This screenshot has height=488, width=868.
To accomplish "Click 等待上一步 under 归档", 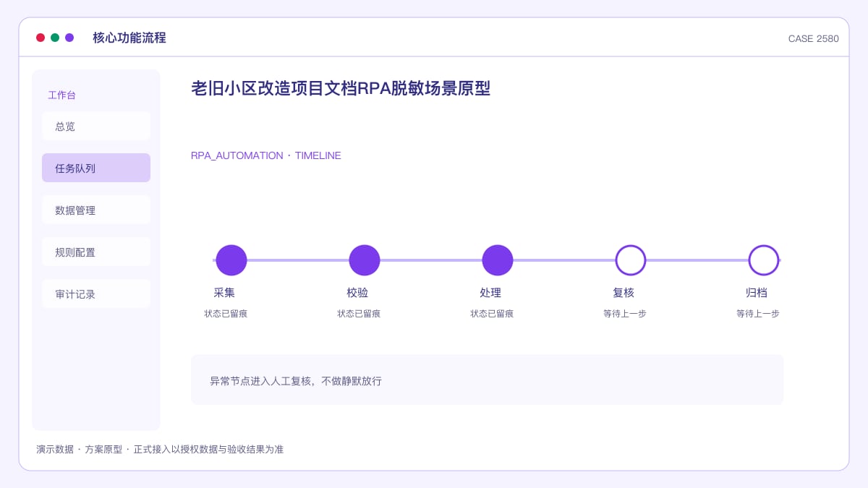I will pos(758,314).
